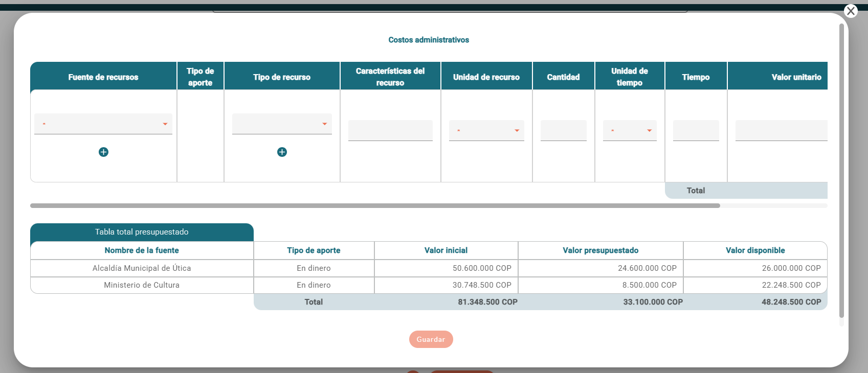
Task: Select the 81.348.500 COP total value
Action: 487,302
